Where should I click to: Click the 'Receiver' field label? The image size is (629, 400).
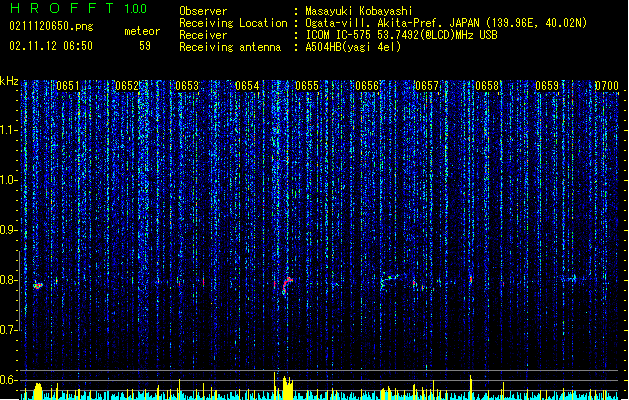[203, 35]
